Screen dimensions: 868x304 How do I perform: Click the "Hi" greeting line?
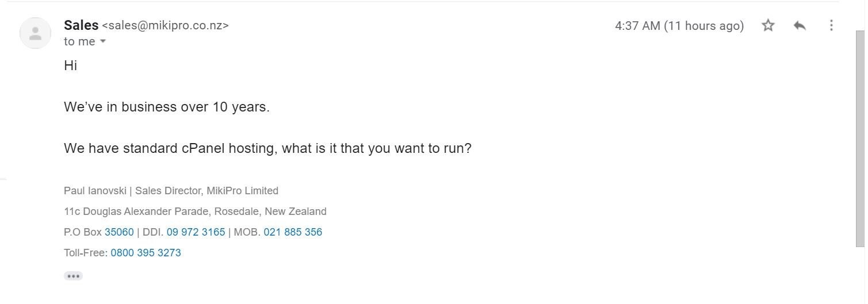pos(71,66)
